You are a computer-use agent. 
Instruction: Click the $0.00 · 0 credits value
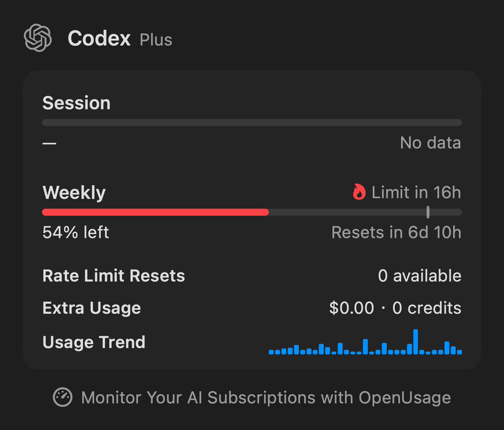395,308
